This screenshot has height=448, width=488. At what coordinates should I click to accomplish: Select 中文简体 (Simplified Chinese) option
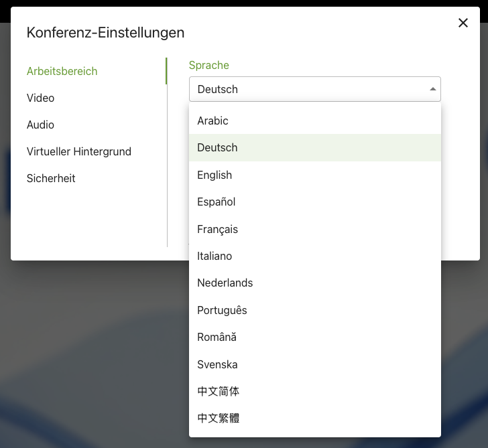tap(219, 391)
